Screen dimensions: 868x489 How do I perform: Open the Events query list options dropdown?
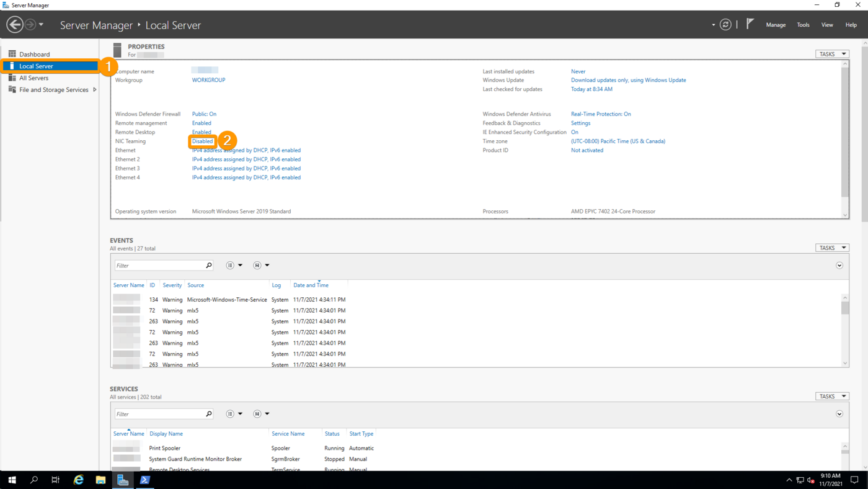[x=234, y=266]
